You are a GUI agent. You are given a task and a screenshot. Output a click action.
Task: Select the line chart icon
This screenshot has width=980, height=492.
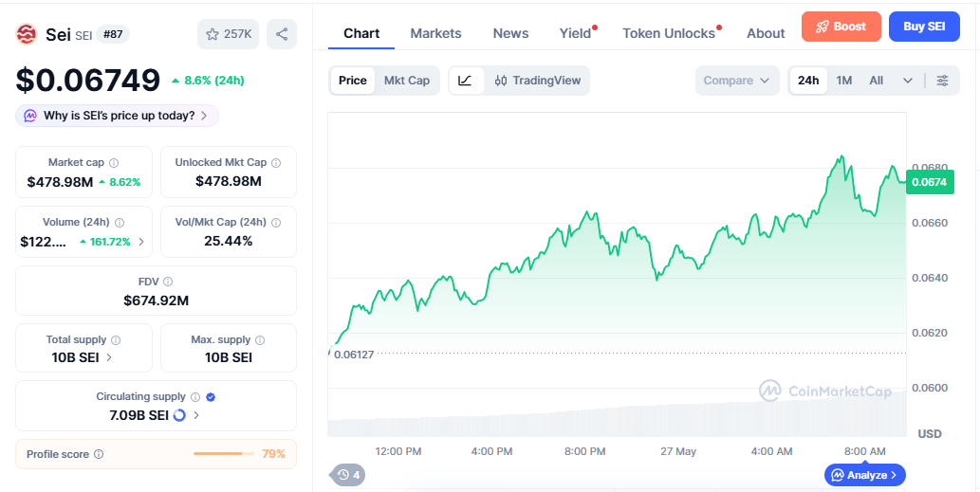pyautogui.click(x=466, y=81)
